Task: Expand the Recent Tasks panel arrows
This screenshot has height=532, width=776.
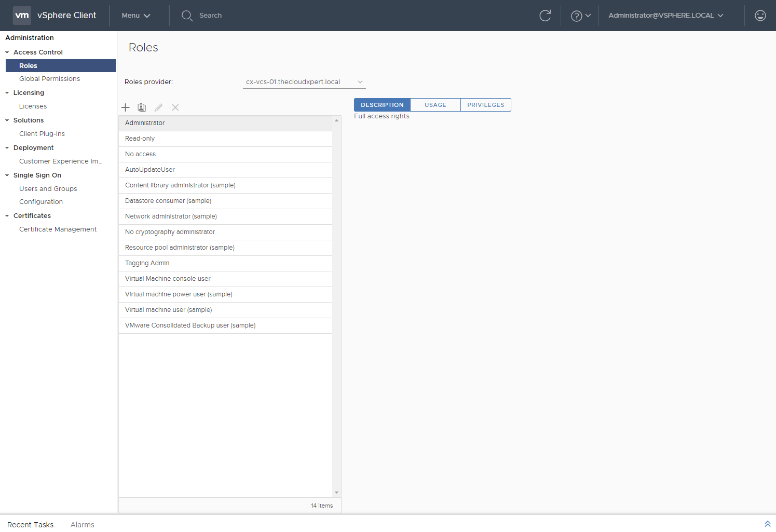Action: [767, 524]
